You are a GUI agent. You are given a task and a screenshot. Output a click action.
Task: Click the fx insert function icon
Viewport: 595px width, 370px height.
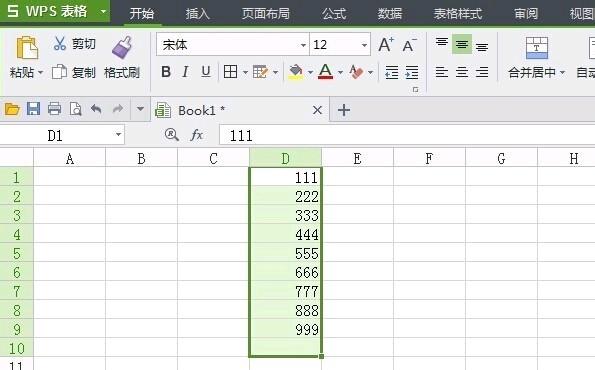(x=197, y=135)
